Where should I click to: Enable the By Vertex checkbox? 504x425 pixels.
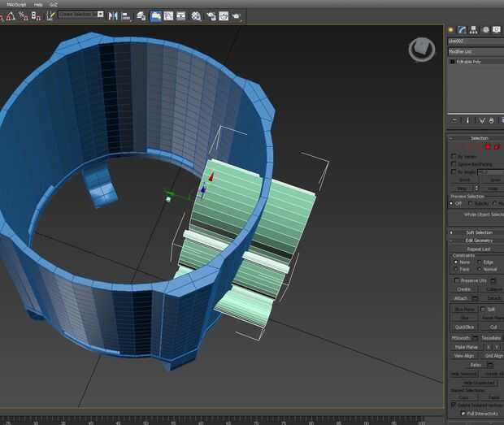(454, 156)
